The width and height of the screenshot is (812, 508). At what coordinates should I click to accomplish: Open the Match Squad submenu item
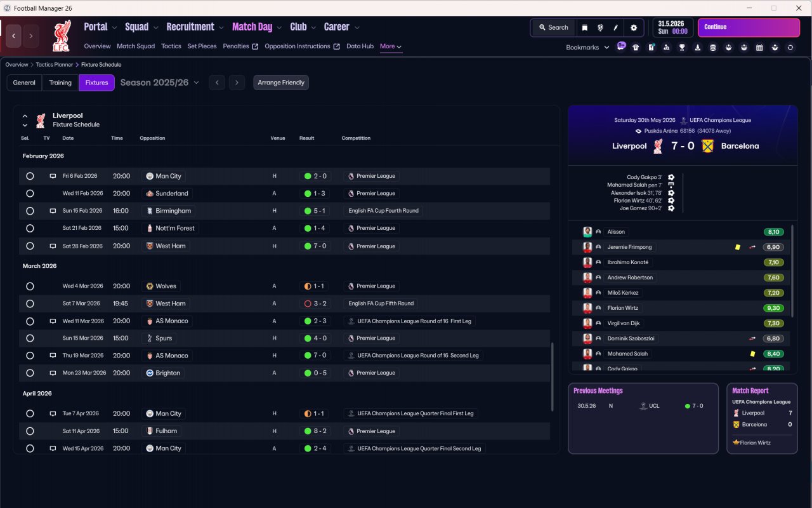click(136, 46)
